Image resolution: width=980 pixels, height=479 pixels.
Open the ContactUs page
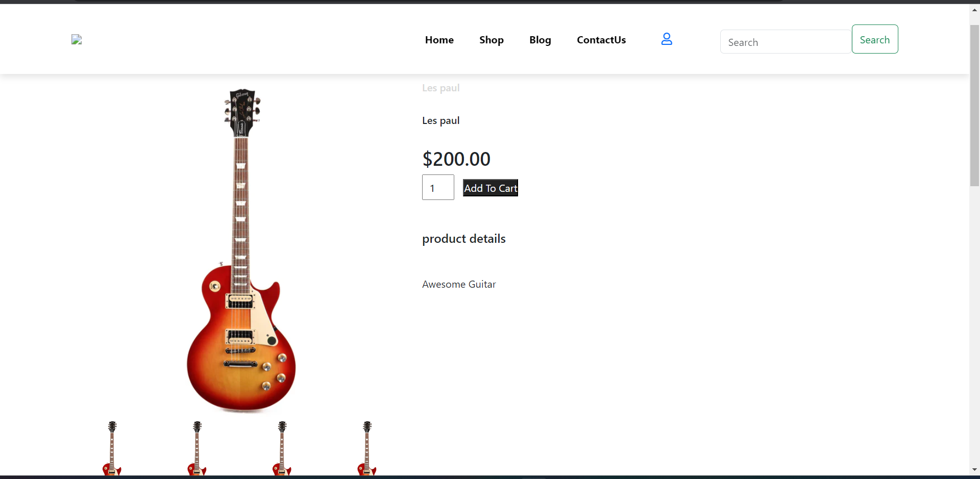[601, 40]
